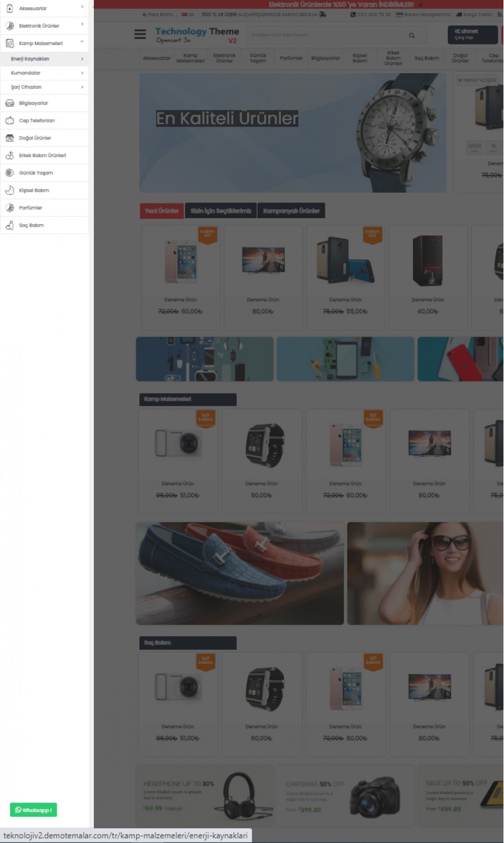Expand the Kumandalar submenu arrow

coord(82,73)
